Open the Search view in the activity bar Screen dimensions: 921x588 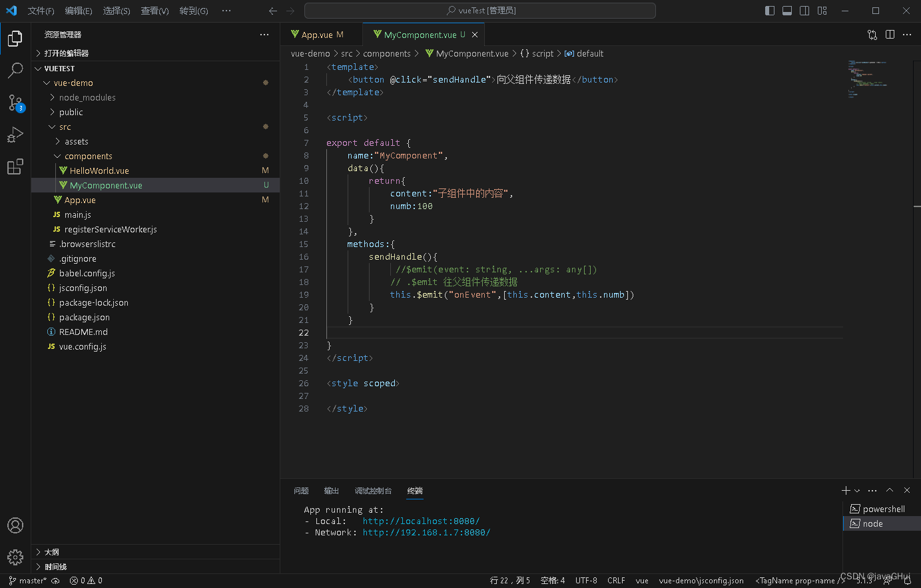15,70
